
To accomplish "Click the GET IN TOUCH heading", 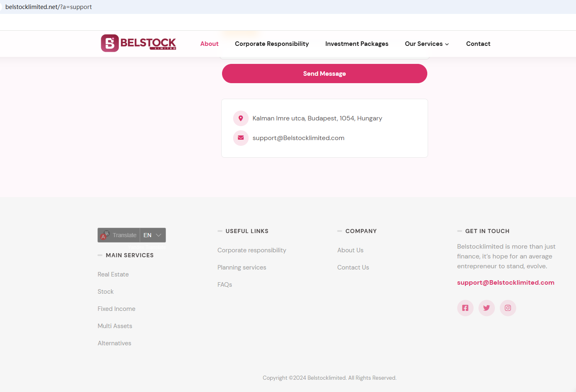I will [488, 231].
